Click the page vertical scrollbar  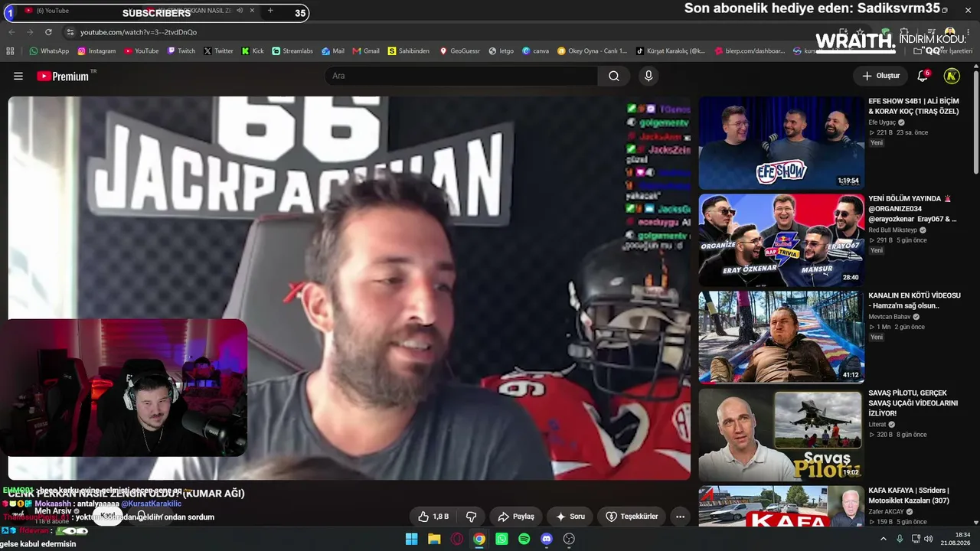coord(975,122)
